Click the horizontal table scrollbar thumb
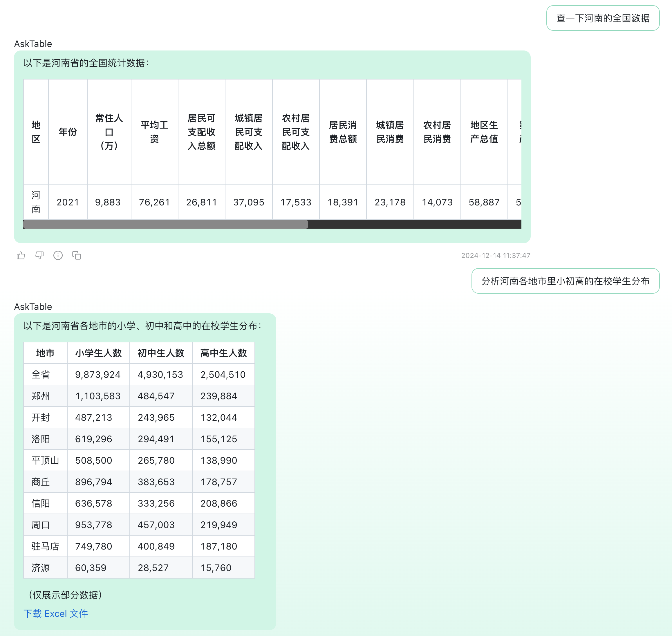 (x=165, y=224)
